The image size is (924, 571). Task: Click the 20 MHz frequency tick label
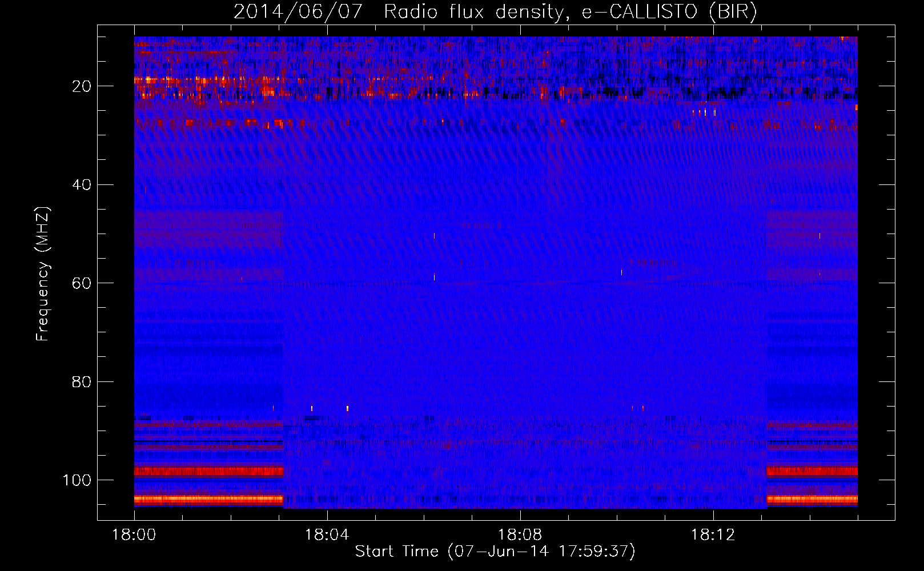click(82, 86)
